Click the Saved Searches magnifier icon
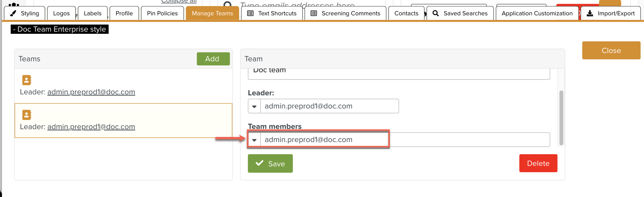 [435, 13]
